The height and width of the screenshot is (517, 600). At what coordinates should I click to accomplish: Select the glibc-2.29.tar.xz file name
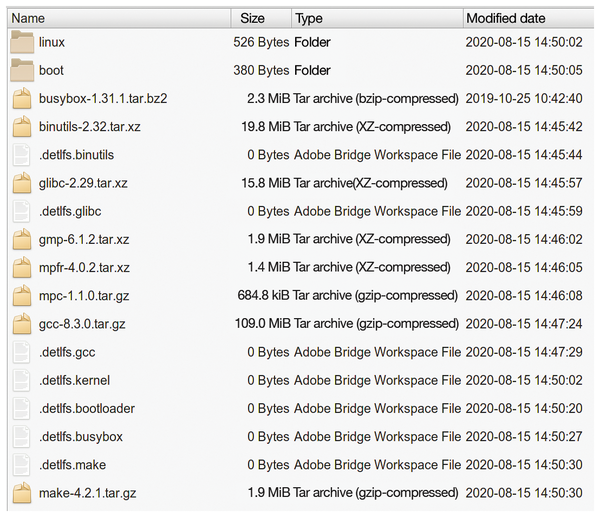tap(83, 183)
